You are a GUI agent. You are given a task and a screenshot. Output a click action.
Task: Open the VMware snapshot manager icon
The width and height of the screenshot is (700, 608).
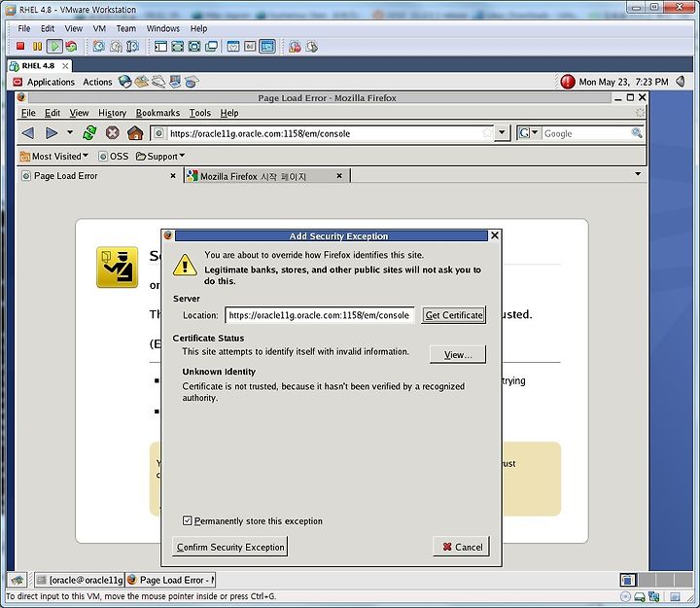coord(132,46)
